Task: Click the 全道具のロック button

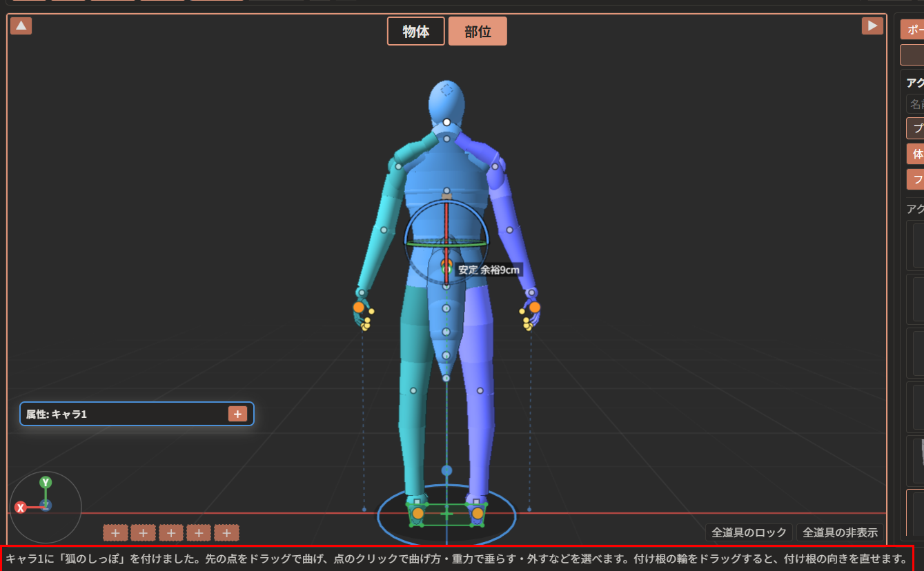Action: point(749,532)
